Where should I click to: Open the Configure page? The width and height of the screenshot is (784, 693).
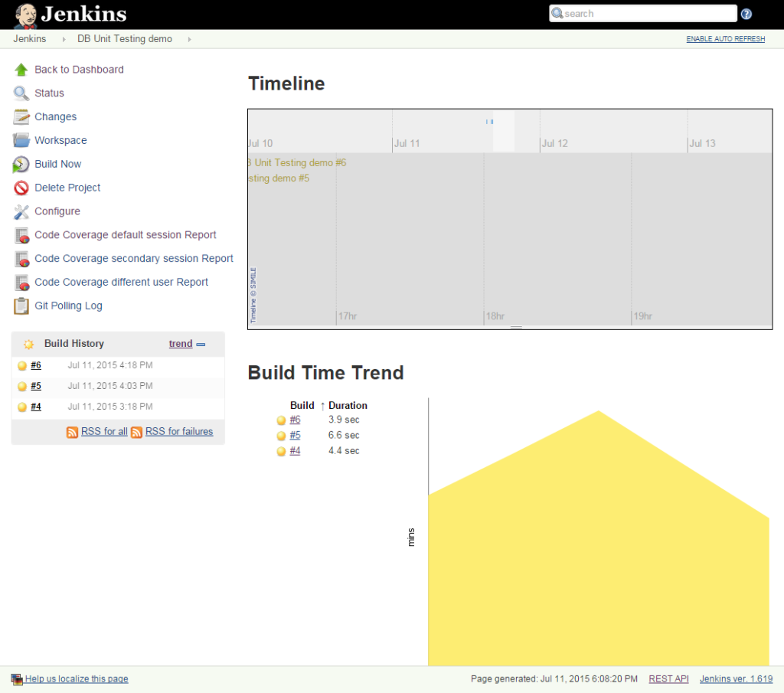(57, 211)
